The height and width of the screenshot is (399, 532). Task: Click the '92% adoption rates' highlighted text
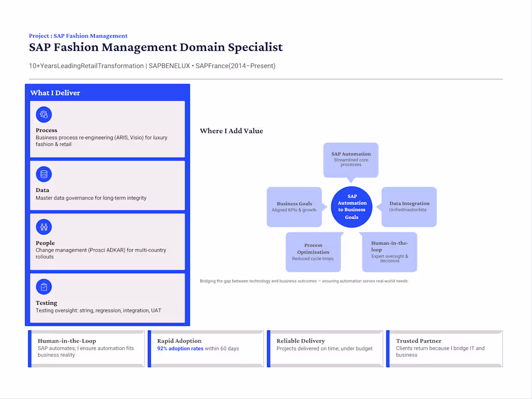(x=180, y=348)
